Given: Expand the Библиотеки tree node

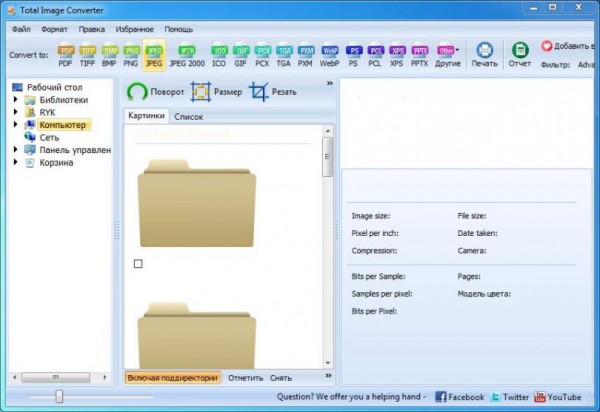Looking at the screenshot, I should pos(16,99).
